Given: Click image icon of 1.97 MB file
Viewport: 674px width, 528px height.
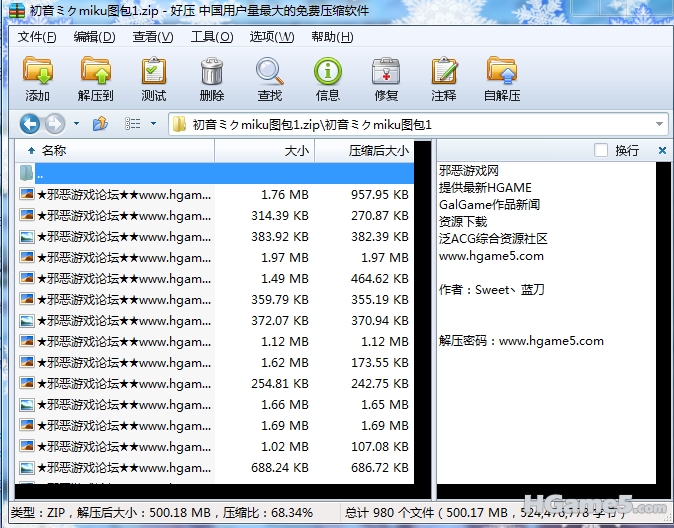Looking at the screenshot, I should [27, 257].
